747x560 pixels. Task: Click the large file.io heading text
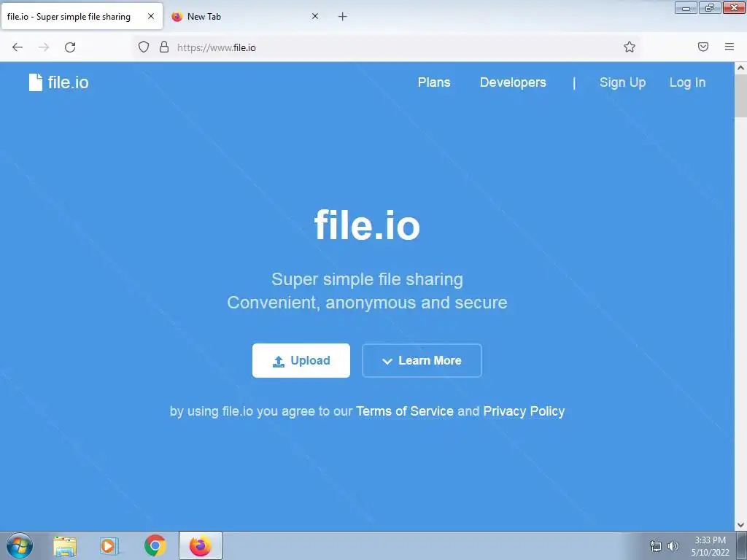[x=367, y=225]
